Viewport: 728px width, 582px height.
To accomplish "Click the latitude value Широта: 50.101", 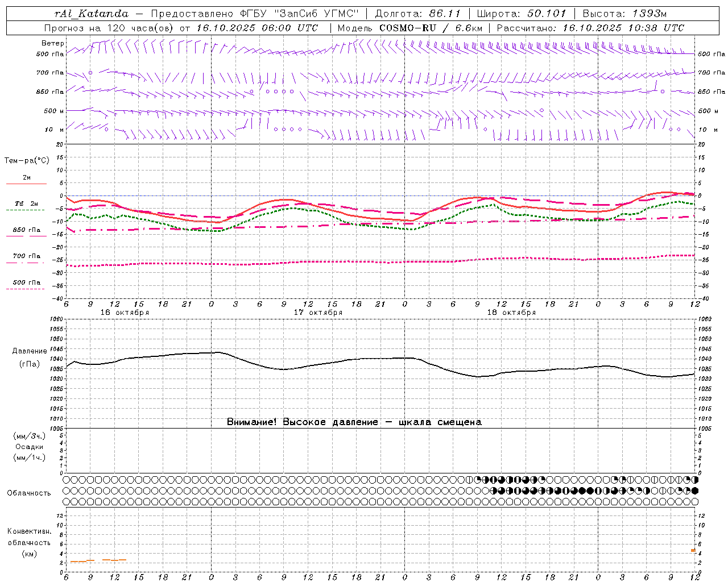I will point(522,14).
